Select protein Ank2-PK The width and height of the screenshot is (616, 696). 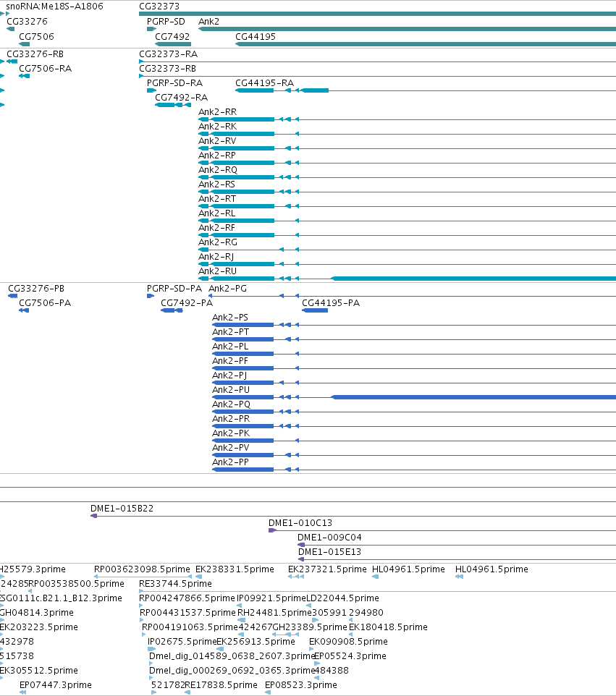tap(231, 433)
